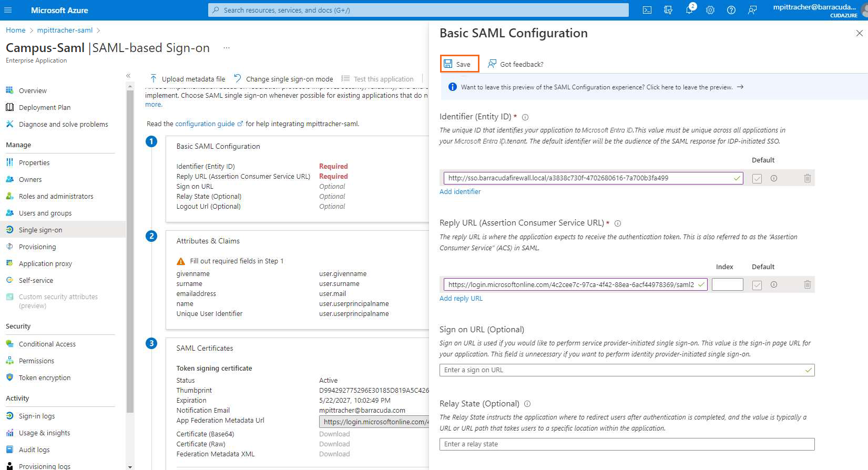
Task: Click Add reply URL link
Action: coord(461,298)
